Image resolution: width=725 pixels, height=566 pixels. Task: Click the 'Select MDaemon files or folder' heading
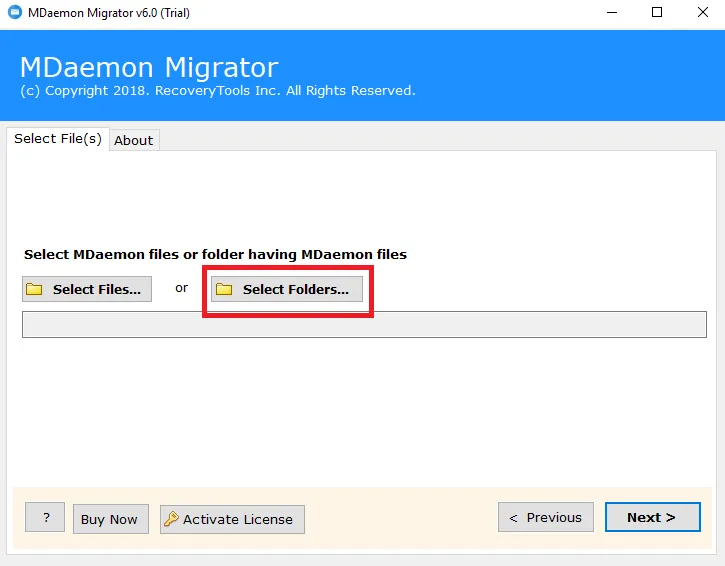(215, 254)
